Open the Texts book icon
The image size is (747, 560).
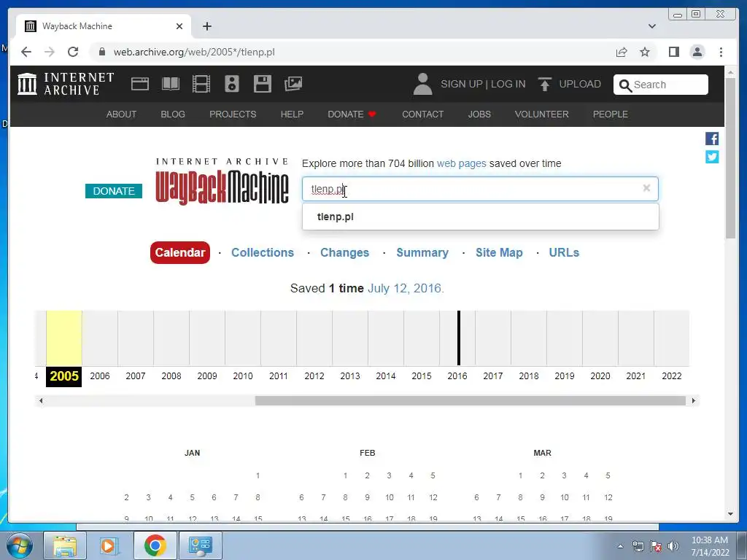pos(171,85)
